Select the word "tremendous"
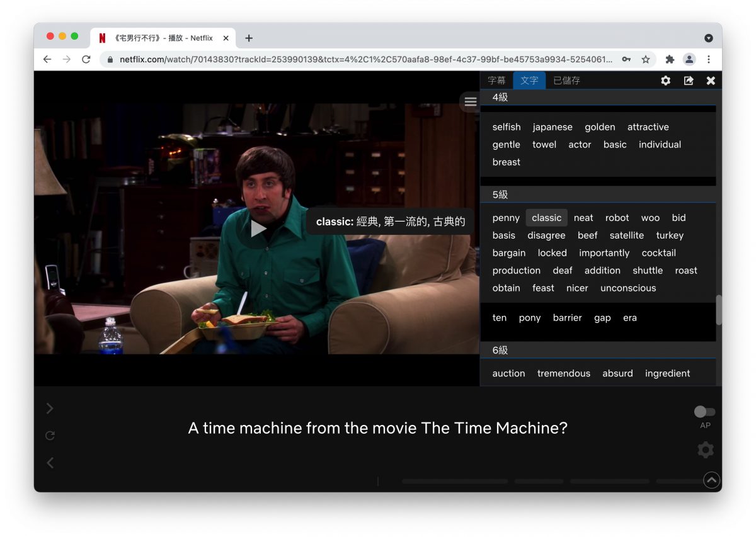The height and width of the screenshot is (537, 756). point(564,373)
